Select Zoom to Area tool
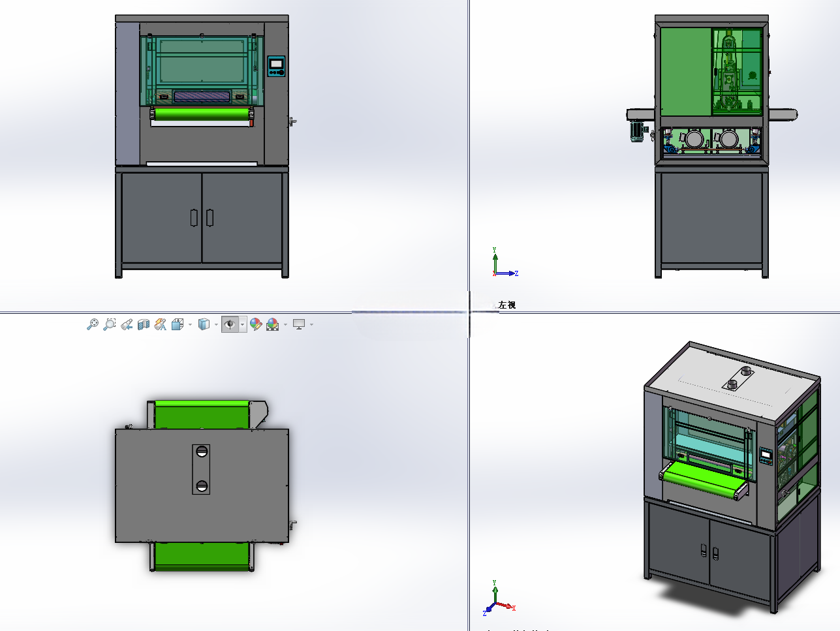This screenshot has width=840, height=631. coord(110,324)
